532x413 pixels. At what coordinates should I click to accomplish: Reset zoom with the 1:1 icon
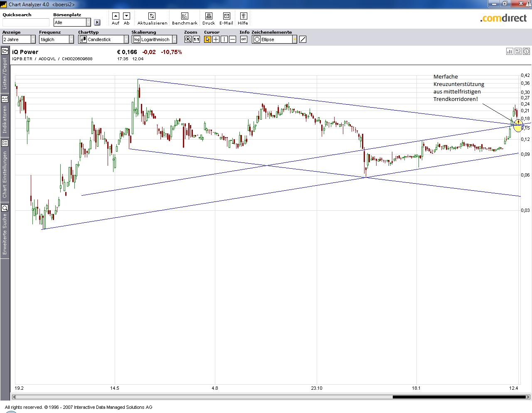point(196,39)
